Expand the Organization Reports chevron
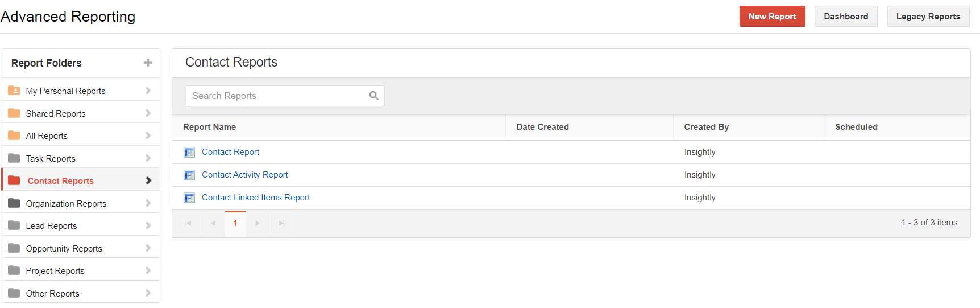 point(148,203)
